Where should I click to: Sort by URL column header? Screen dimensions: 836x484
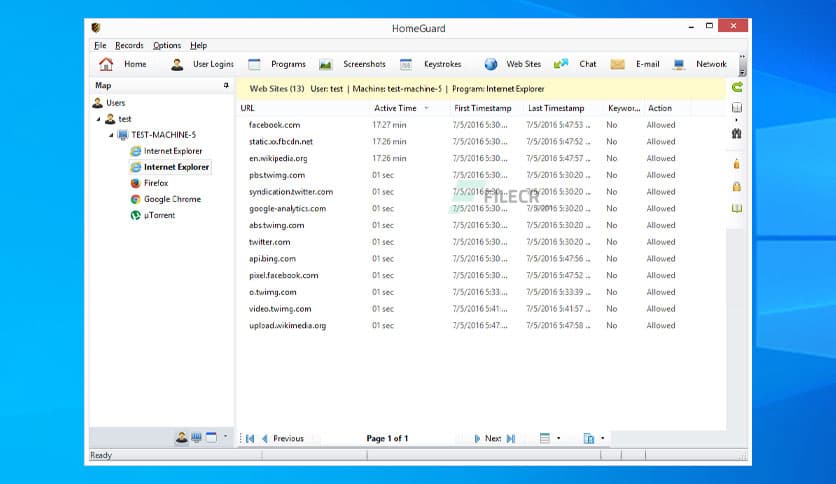pyautogui.click(x=247, y=108)
